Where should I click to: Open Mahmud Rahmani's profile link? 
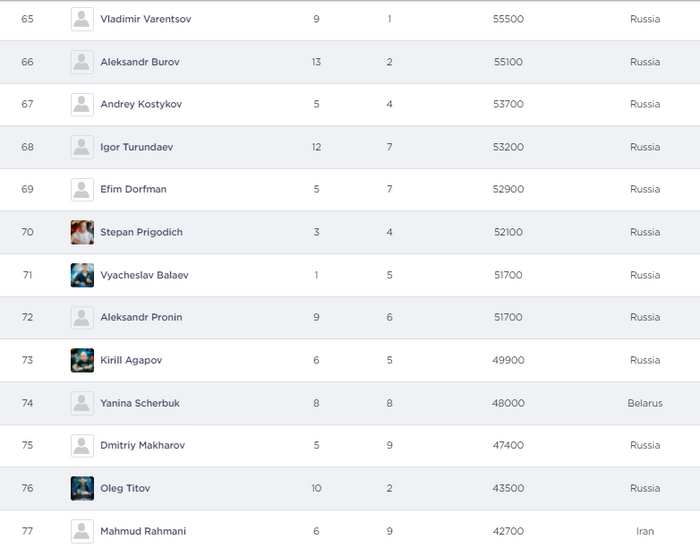point(143,531)
